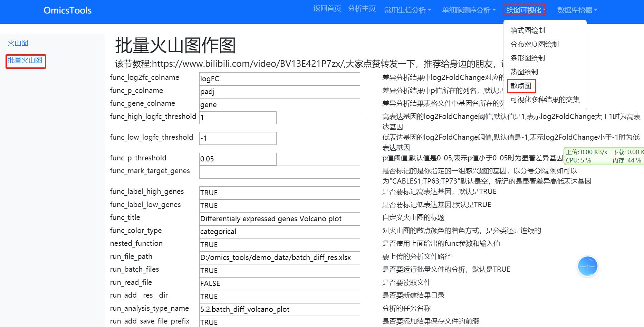Choose 热图绘制 in the menu

(x=524, y=72)
